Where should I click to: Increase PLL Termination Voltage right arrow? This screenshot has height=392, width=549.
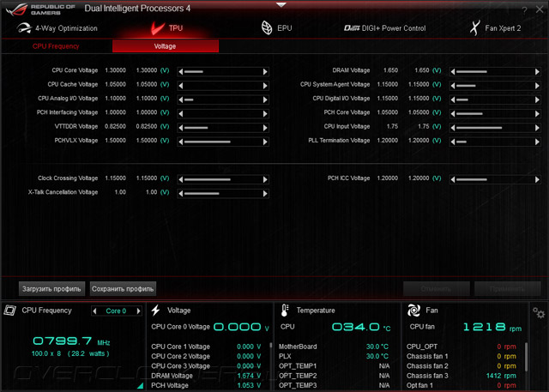click(x=538, y=142)
